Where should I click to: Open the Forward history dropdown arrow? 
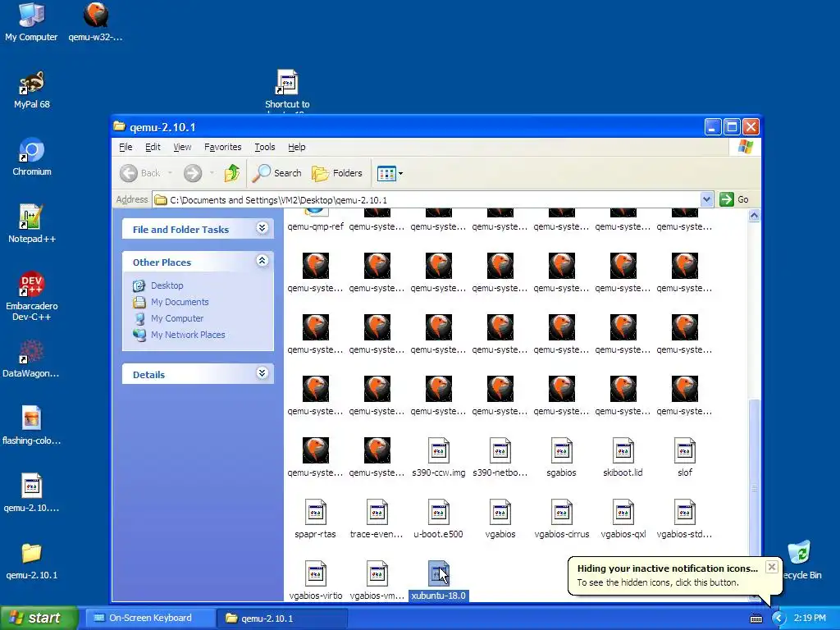pos(212,173)
